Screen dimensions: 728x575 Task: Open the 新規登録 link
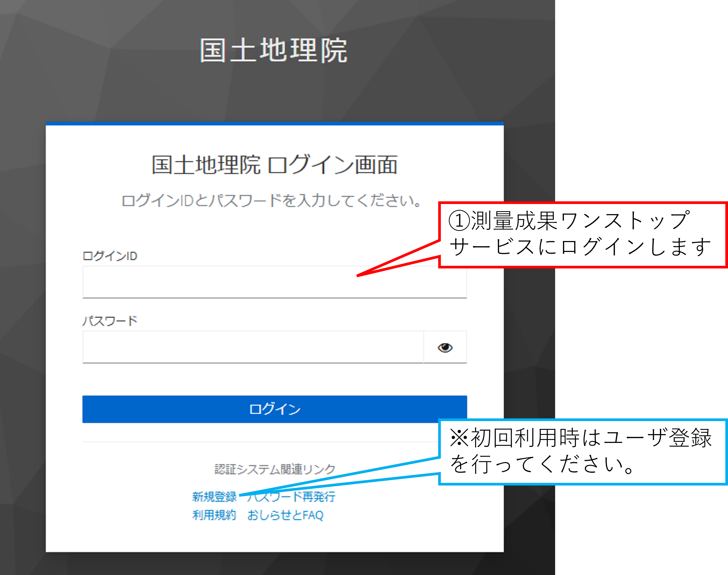pyautogui.click(x=214, y=496)
